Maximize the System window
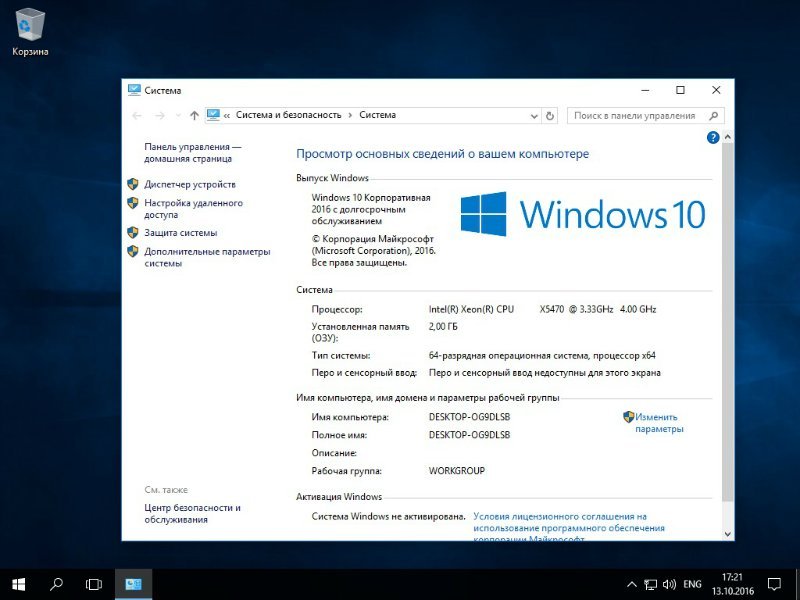This screenshot has height=600, width=800. click(x=680, y=90)
